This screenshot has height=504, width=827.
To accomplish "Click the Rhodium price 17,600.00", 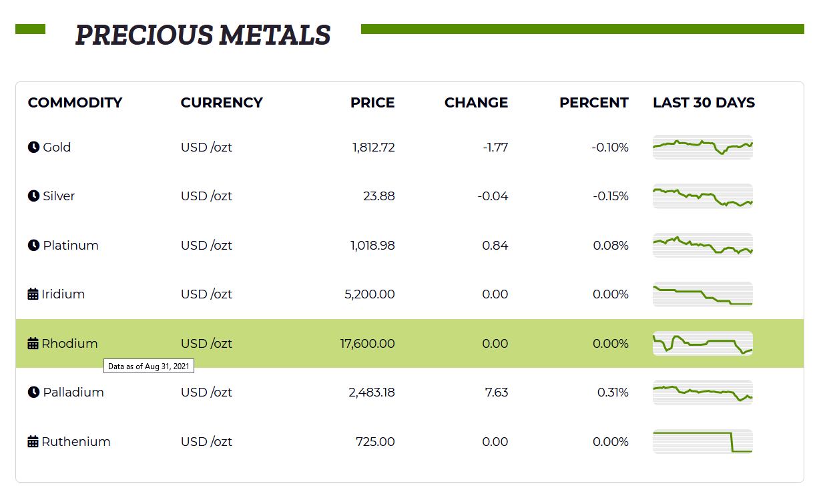I will click(x=367, y=343).
